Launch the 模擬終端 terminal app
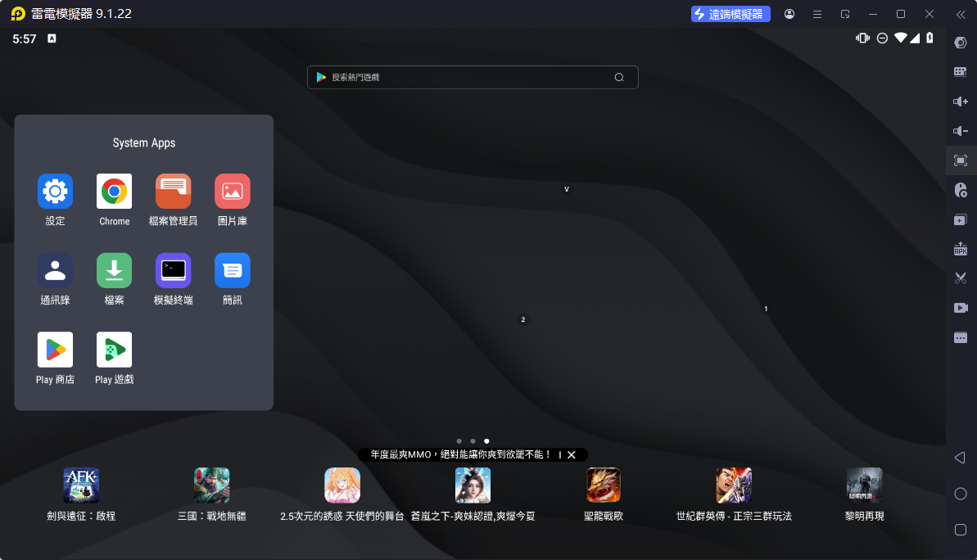 pos(174,270)
